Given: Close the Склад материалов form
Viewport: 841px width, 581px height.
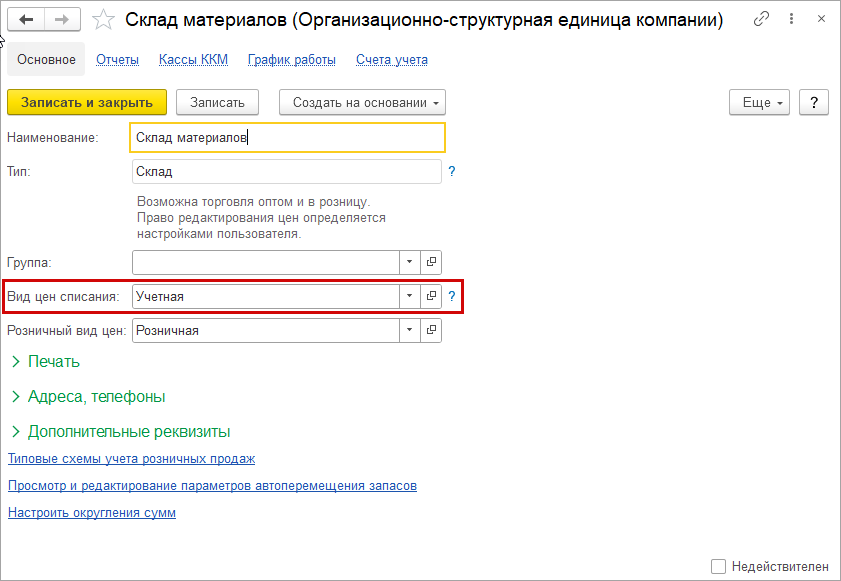Looking at the screenshot, I should click(821, 19).
